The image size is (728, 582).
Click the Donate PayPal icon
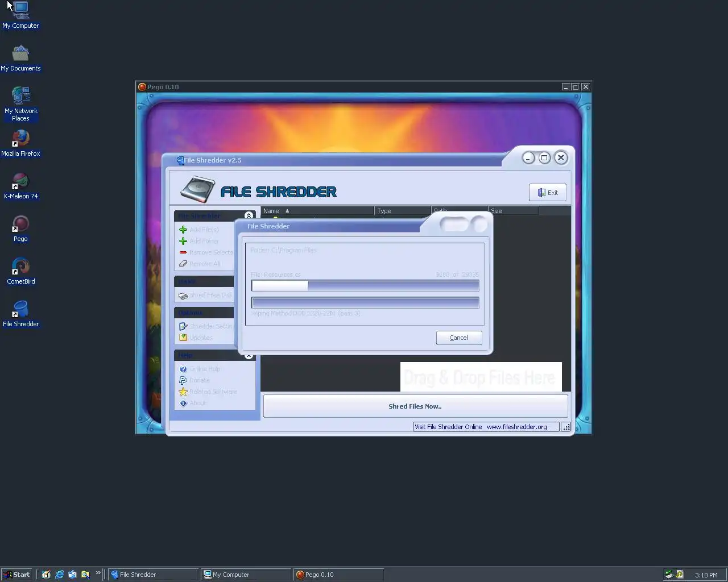pyautogui.click(x=183, y=380)
